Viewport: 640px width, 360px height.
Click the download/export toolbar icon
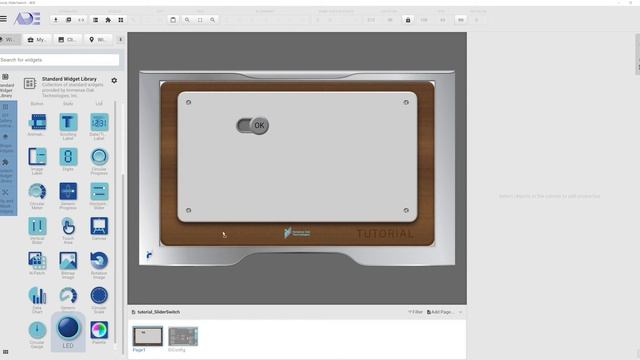pyautogui.click(x=56, y=20)
